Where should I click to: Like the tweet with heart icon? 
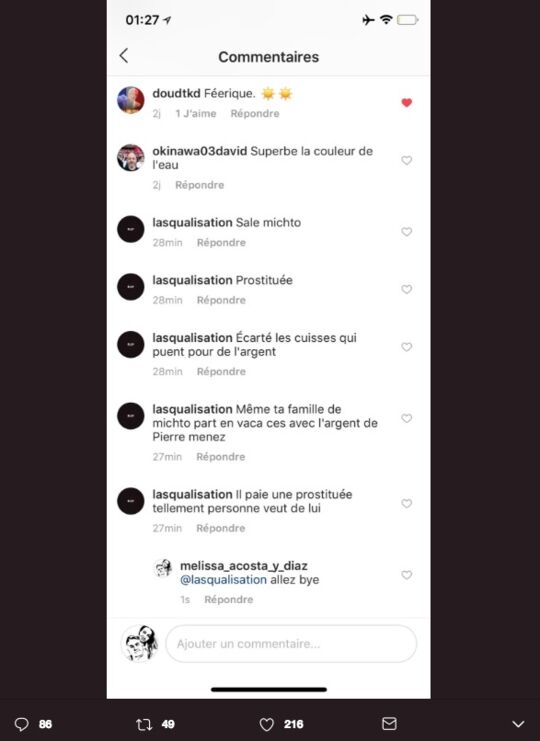tap(266, 724)
